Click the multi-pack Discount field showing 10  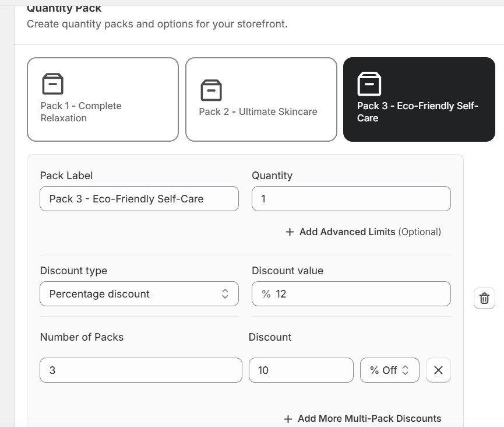(x=301, y=370)
